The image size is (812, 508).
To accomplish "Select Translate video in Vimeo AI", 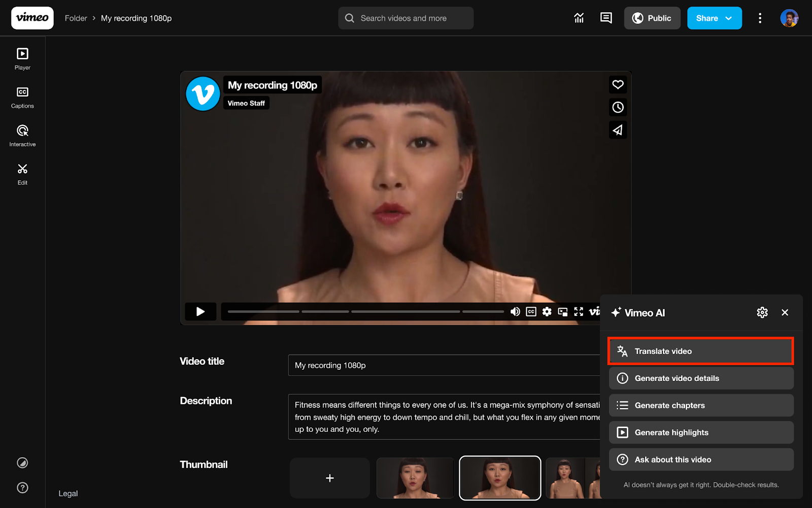I will 700,351.
